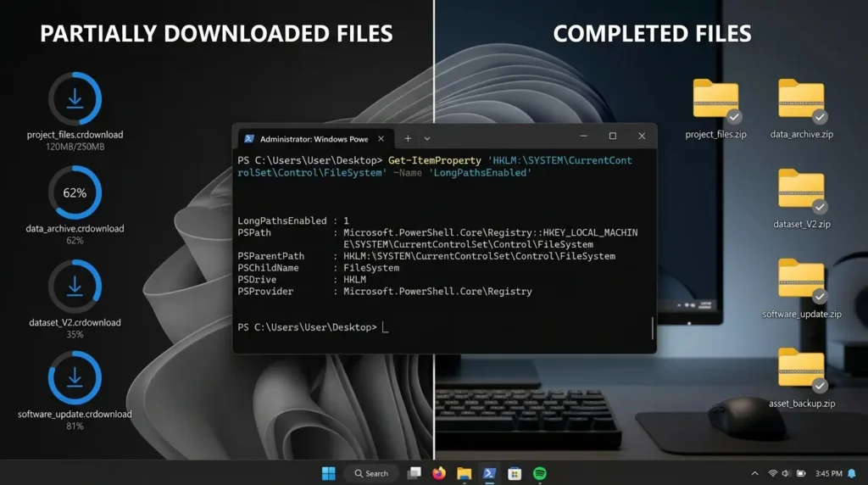Open the taskbar Search box
Screen dimensions: 868x485
371,473
